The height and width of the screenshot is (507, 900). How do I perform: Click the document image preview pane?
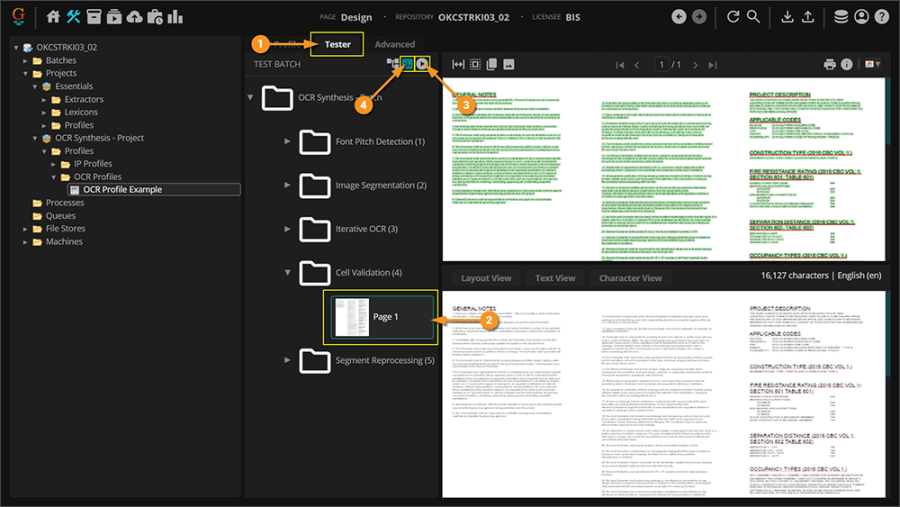pos(664,169)
